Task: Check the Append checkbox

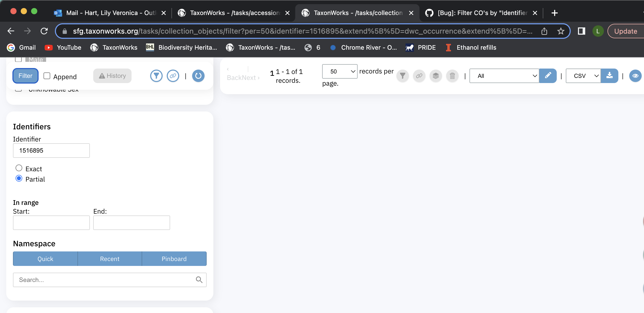Action: pos(47,76)
